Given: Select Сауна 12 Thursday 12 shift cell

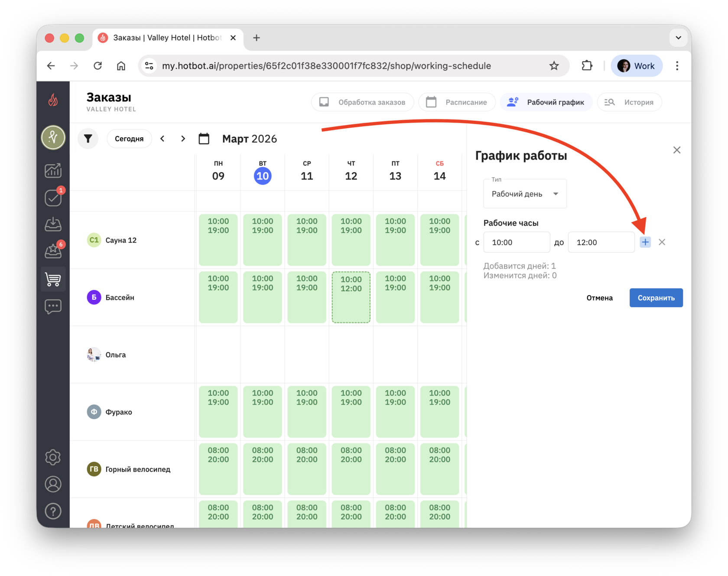Looking at the screenshot, I should coord(351,240).
